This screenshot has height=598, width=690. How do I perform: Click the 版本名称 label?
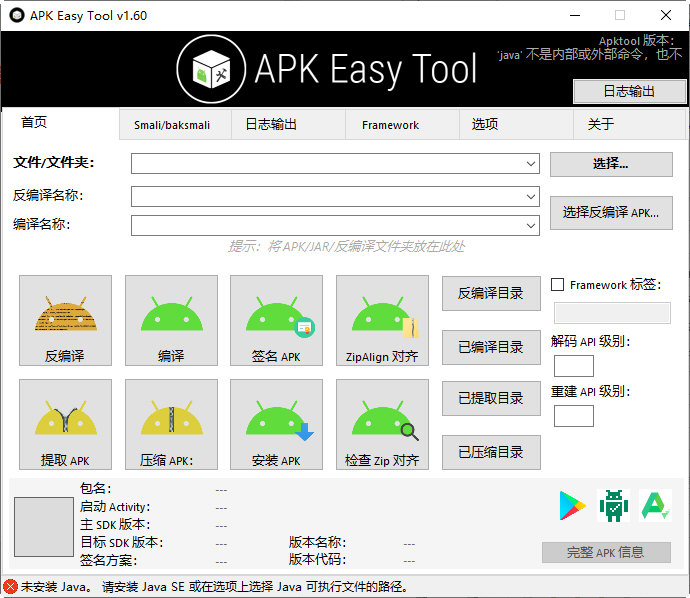pyautogui.click(x=317, y=542)
